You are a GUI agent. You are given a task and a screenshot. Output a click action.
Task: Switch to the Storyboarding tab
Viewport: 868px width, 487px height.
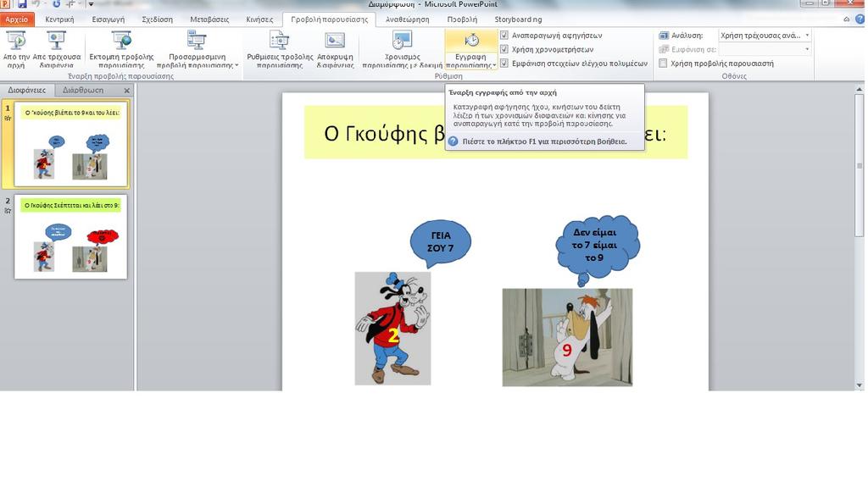pos(518,19)
